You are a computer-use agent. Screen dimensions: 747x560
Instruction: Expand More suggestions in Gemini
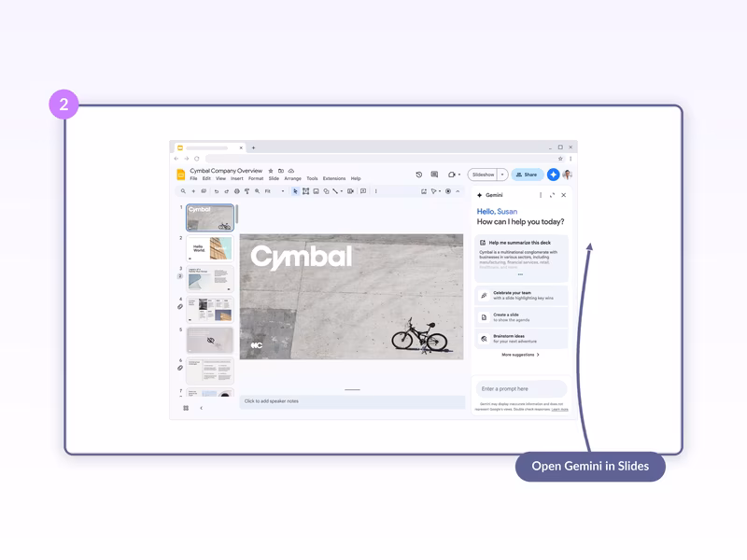pos(520,355)
